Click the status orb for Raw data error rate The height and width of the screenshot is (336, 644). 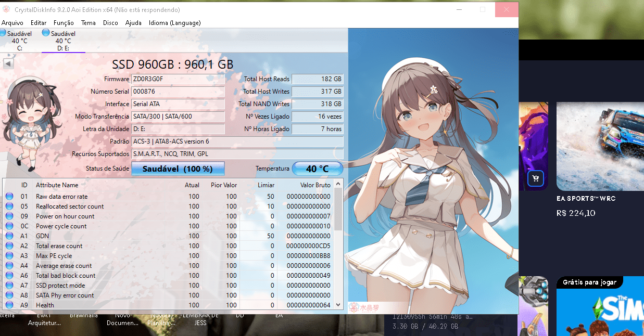(x=9, y=197)
